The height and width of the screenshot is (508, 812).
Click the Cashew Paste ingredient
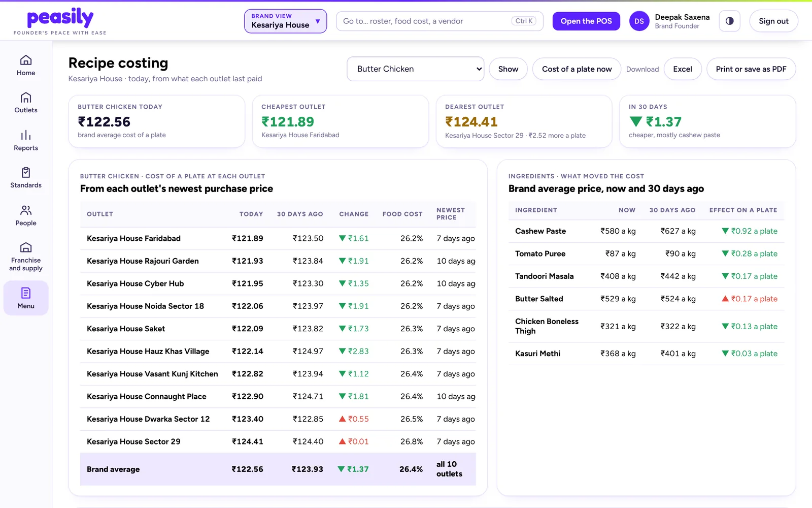(x=540, y=231)
